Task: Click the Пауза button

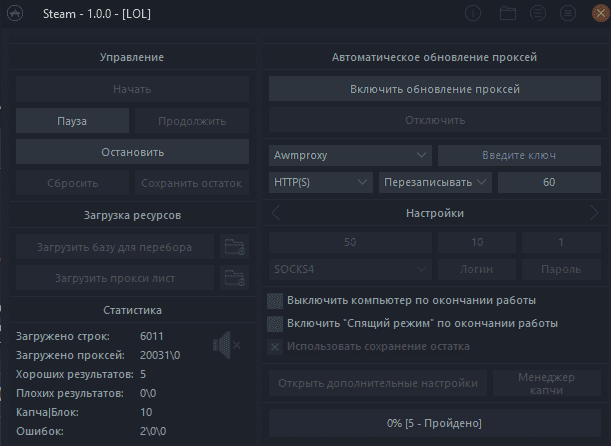Action: click(72, 121)
